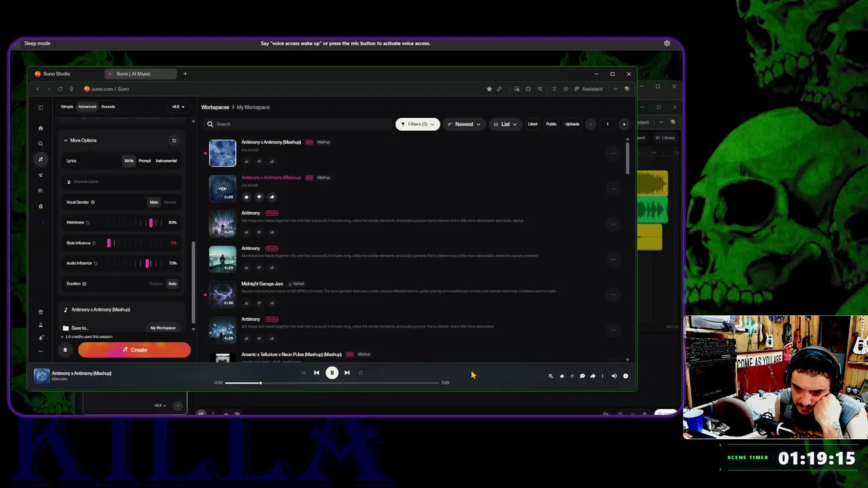Toggle the Public filter

click(x=551, y=124)
